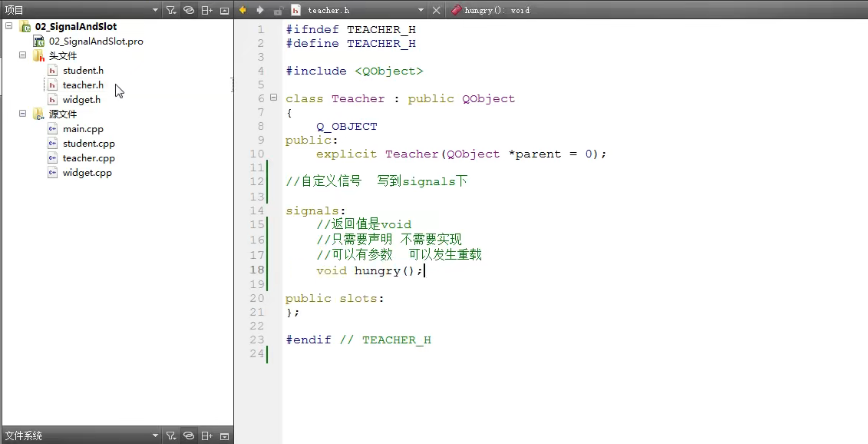Click the red symbol icon beside hungry()
Screen dimensions: 868x444
(457, 10)
